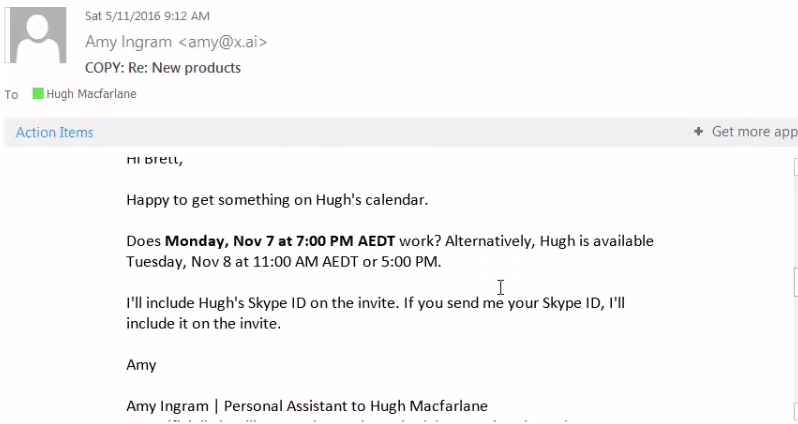Click the standalone Amy sign-off line
This screenshot has width=798, height=424.
click(x=141, y=365)
